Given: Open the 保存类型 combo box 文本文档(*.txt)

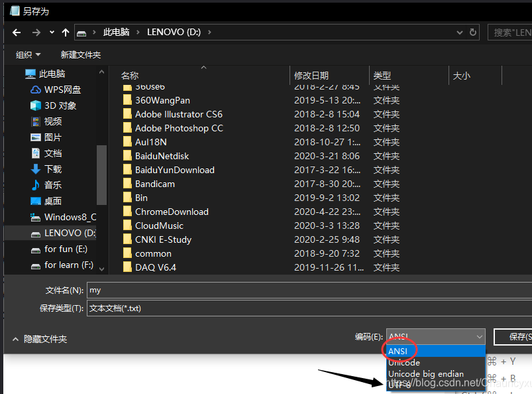Looking at the screenshot, I should click(309, 308).
